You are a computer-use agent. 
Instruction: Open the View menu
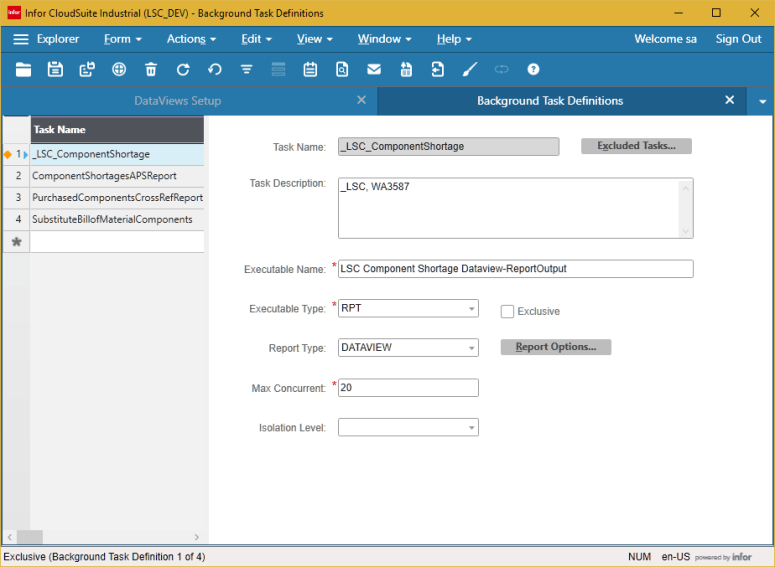pos(314,39)
